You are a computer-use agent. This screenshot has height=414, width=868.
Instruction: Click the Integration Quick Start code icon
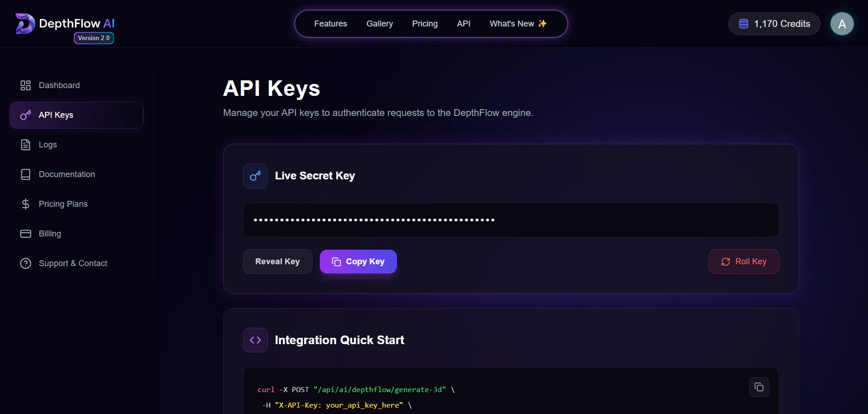tap(255, 340)
